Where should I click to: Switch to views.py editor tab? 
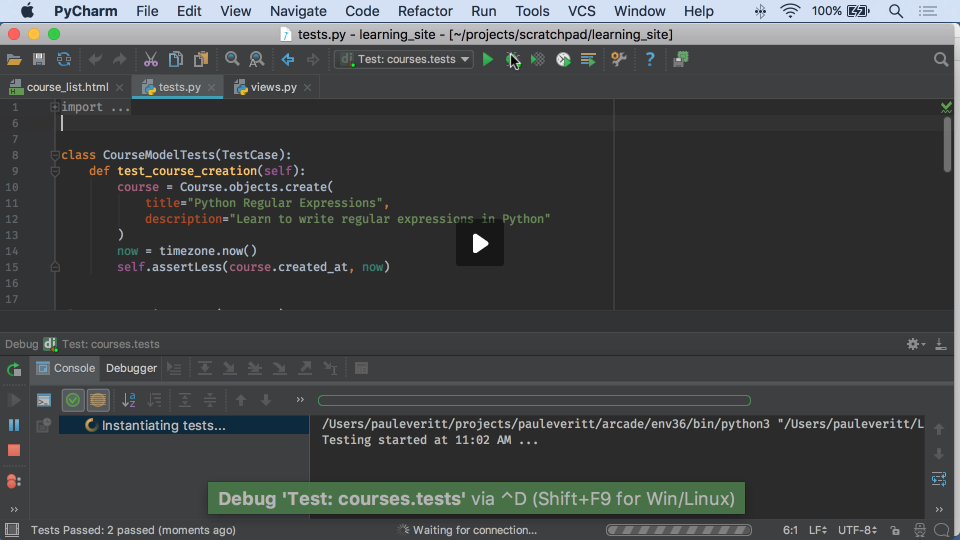(273, 88)
